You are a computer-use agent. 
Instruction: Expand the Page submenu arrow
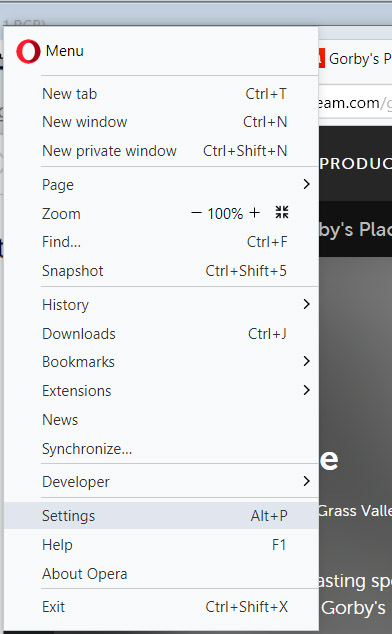tap(307, 184)
